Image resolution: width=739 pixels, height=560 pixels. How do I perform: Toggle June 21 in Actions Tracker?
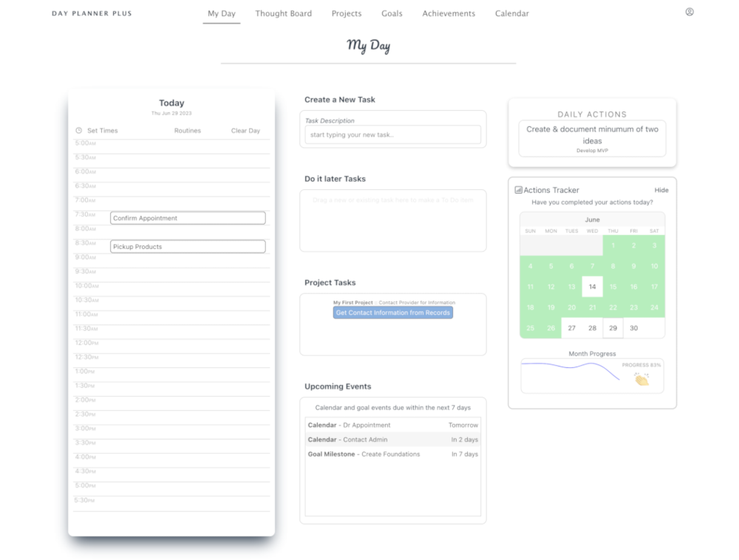[593, 307]
